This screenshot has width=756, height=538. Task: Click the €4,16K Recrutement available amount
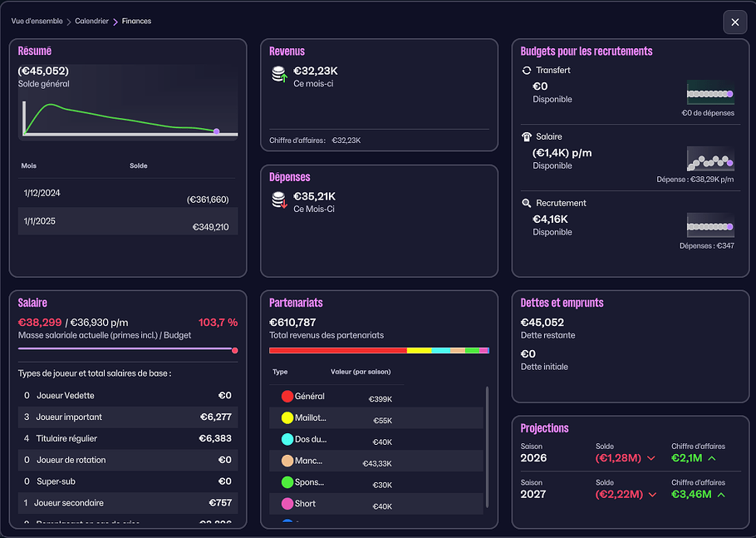pyautogui.click(x=550, y=219)
